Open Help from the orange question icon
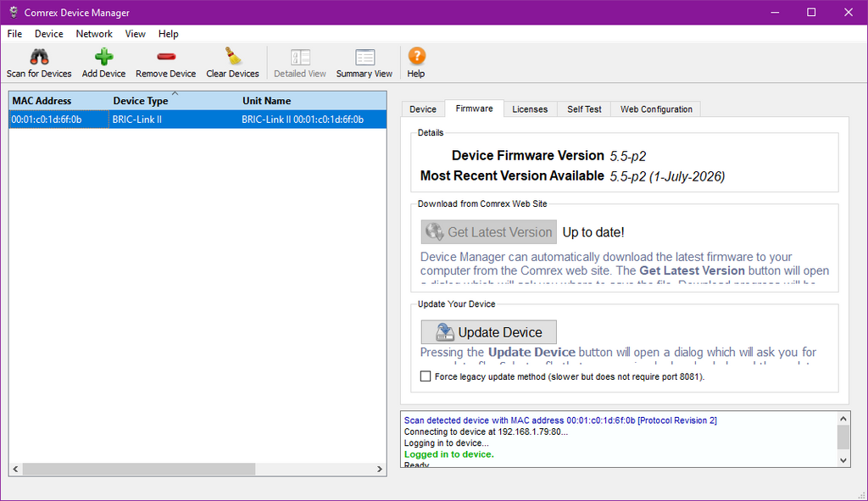868x501 pixels. pyautogui.click(x=416, y=56)
